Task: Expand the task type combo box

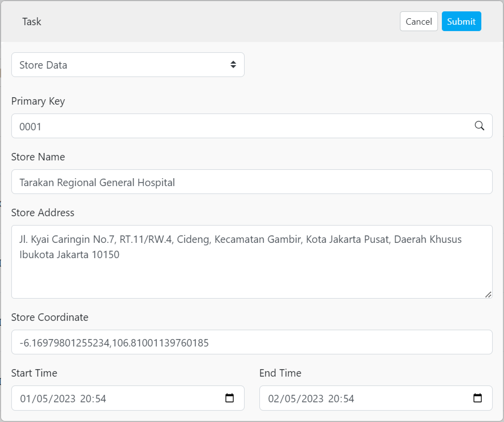Action: point(128,65)
